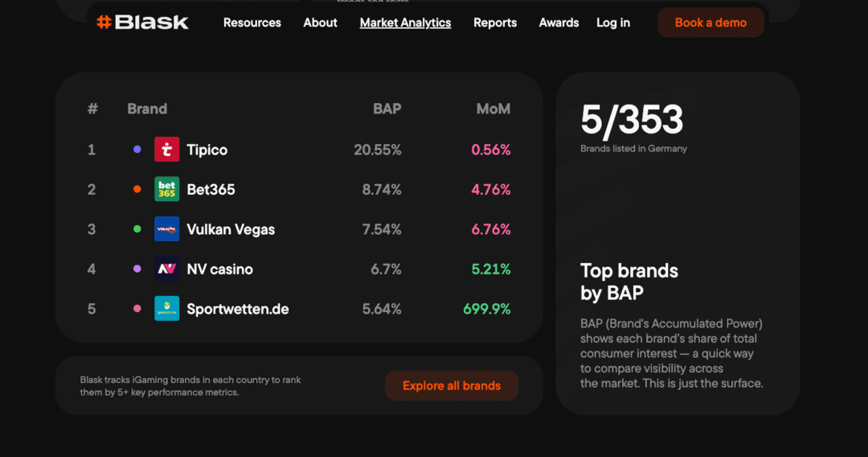Screen dimensions: 868x457
Task: Open the Resources menu
Action: click(x=252, y=23)
